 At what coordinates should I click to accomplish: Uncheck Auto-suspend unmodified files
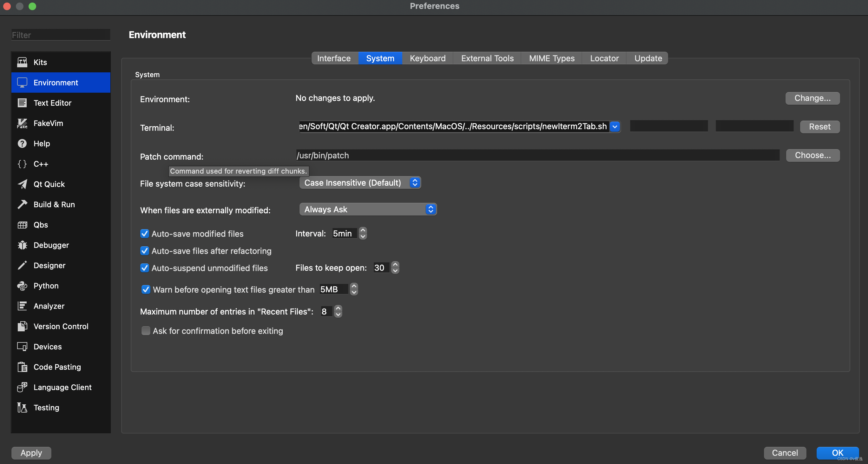pyautogui.click(x=145, y=268)
